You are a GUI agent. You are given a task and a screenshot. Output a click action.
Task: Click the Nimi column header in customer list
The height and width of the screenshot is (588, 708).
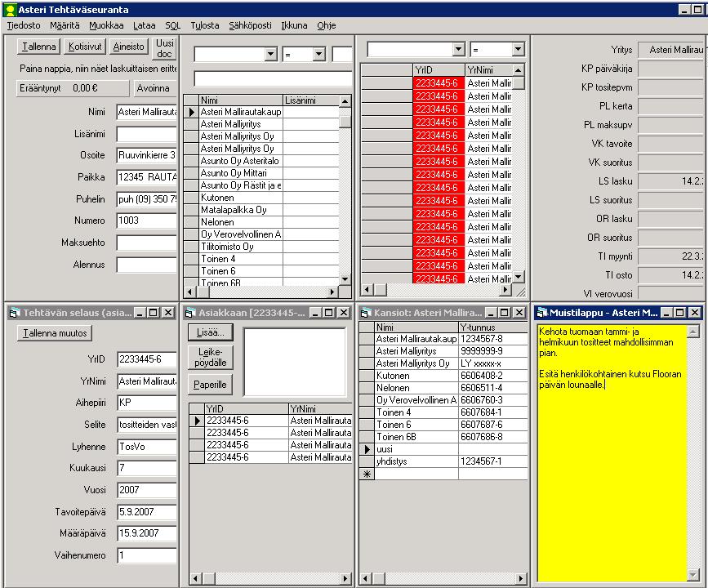tap(241, 100)
